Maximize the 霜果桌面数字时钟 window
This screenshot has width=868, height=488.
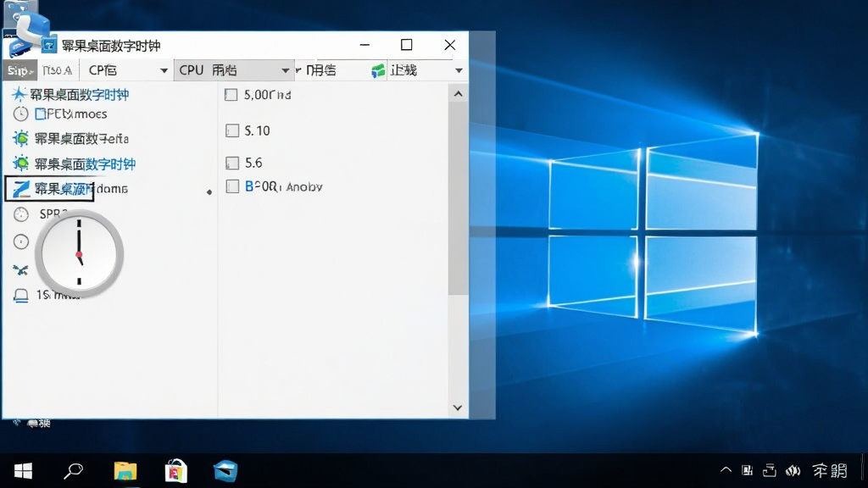coord(406,45)
